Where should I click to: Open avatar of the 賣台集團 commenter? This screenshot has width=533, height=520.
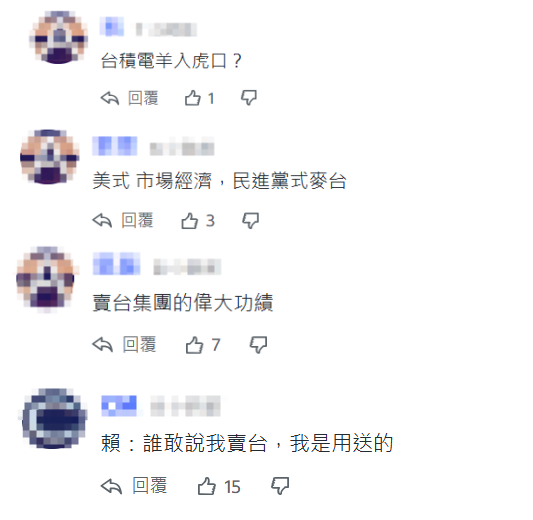[x=45, y=279]
